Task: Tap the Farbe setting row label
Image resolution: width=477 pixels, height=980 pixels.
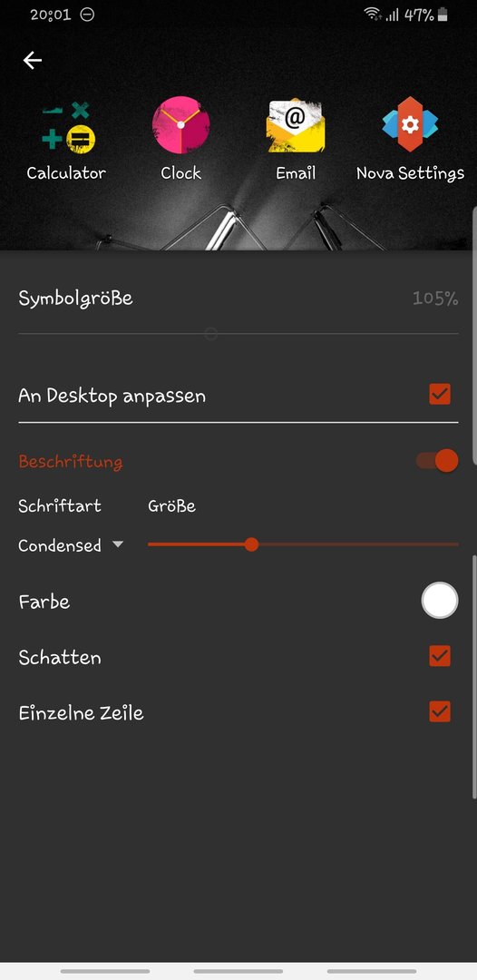Action: pyautogui.click(x=44, y=602)
